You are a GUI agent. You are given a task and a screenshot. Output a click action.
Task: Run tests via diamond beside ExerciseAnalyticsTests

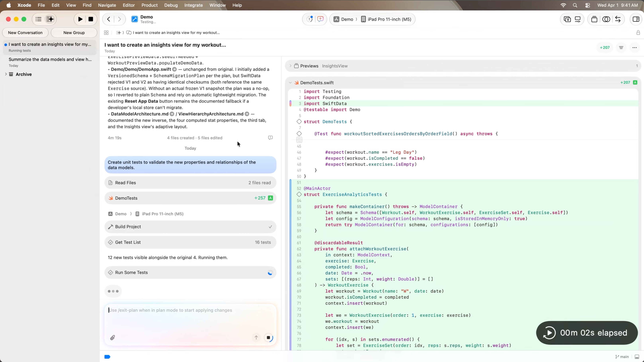click(x=299, y=194)
